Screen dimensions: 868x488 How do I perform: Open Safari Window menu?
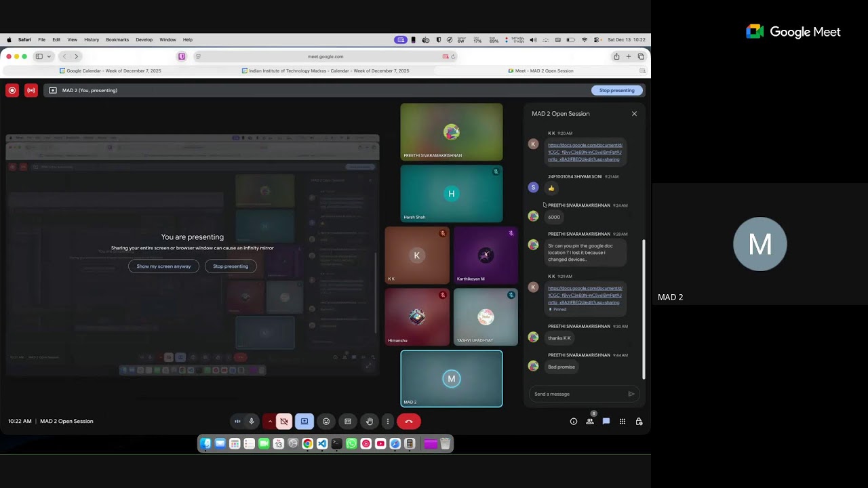167,40
